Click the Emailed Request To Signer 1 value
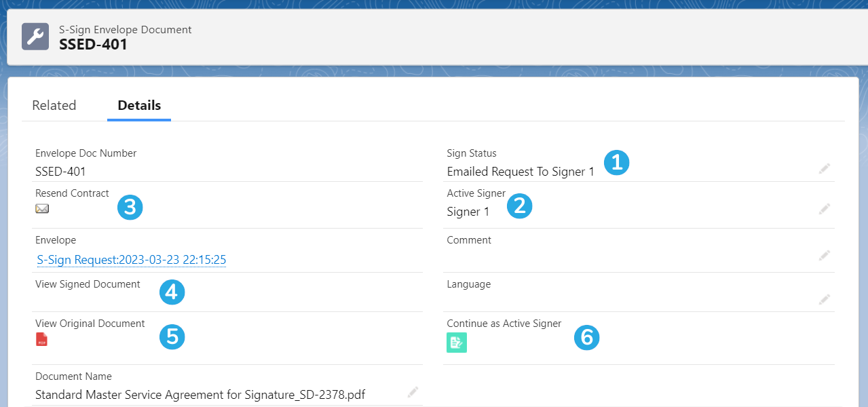This screenshot has width=868, height=407. tap(521, 172)
